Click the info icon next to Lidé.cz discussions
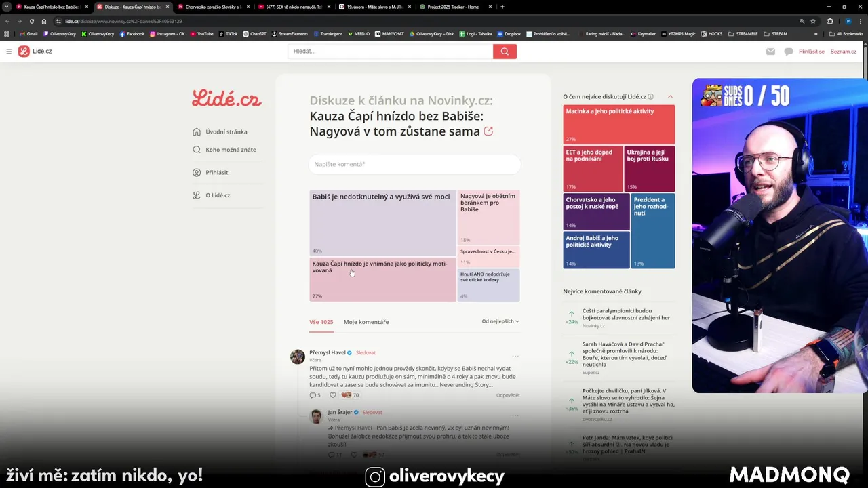 coord(650,97)
